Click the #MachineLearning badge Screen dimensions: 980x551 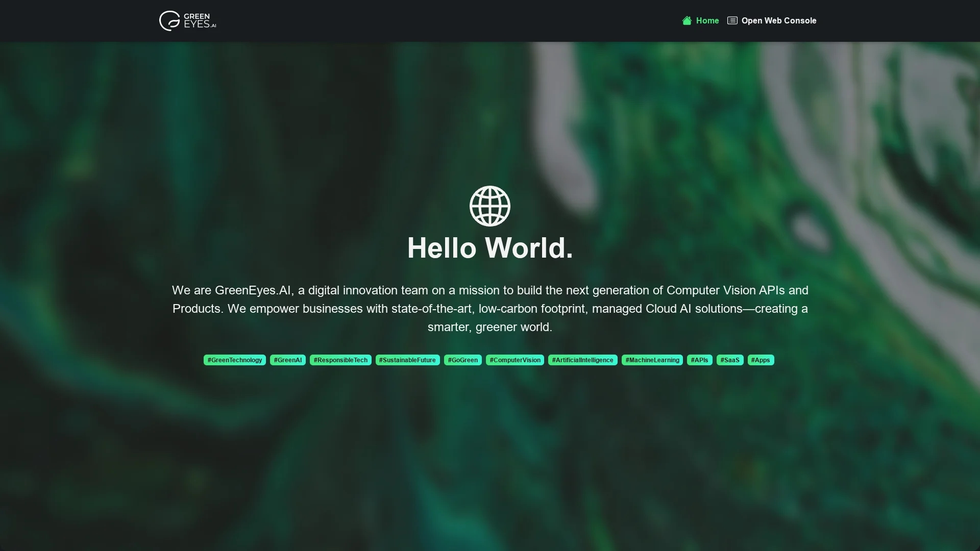pyautogui.click(x=652, y=360)
